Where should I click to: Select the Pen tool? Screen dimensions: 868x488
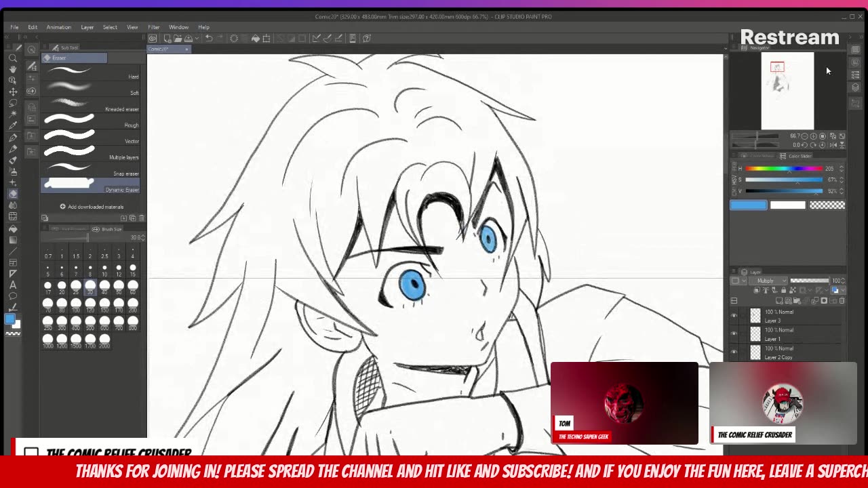click(x=12, y=138)
